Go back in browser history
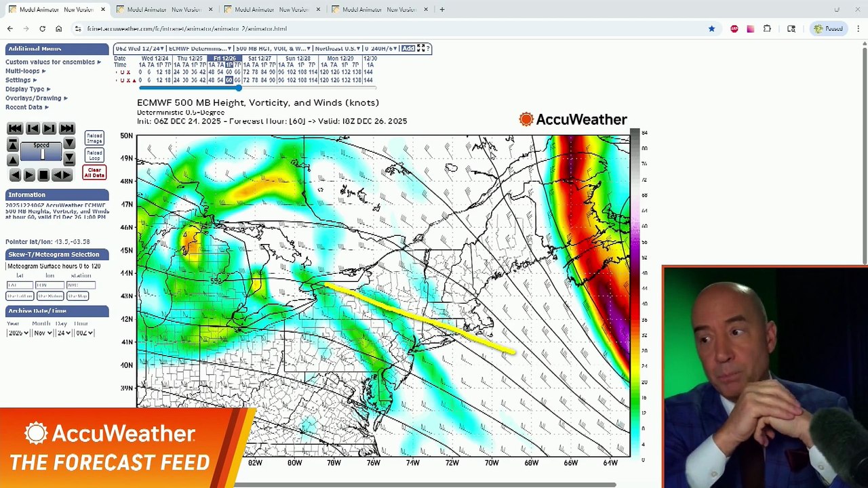This screenshot has width=868, height=488. pyautogui.click(x=9, y=28)
